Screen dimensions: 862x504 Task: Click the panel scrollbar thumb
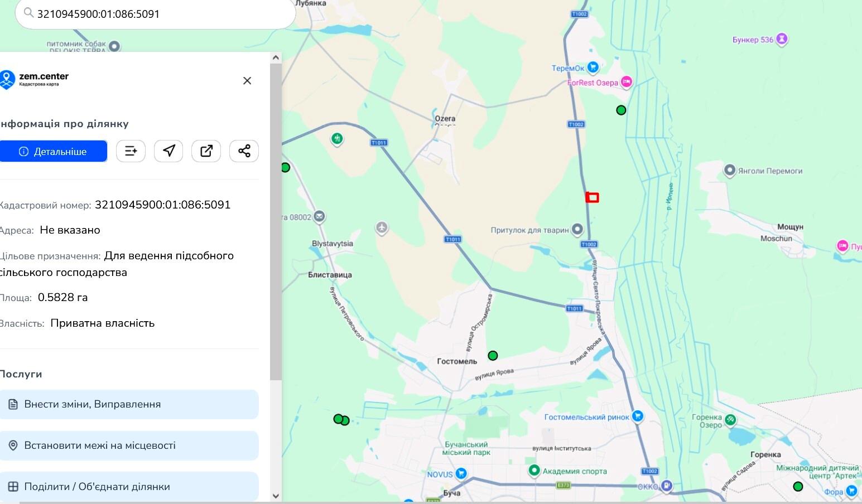click(x=276, y=222)
